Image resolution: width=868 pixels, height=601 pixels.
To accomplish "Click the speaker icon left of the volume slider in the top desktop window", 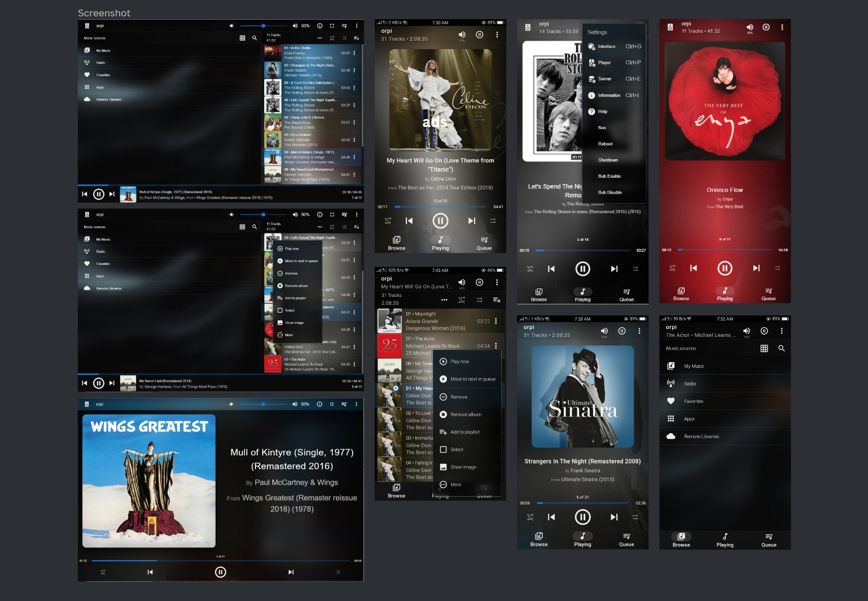I will click(231, 26).
